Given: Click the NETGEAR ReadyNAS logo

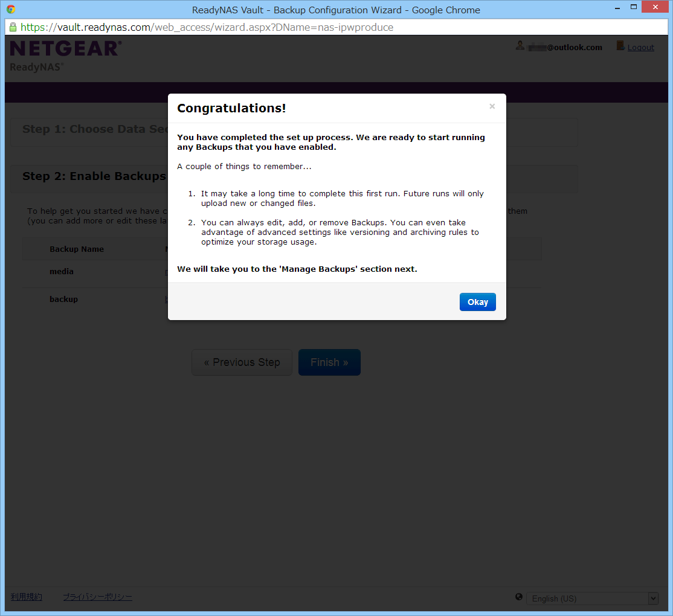Looking at the screenshot, I should coord(65,55).
